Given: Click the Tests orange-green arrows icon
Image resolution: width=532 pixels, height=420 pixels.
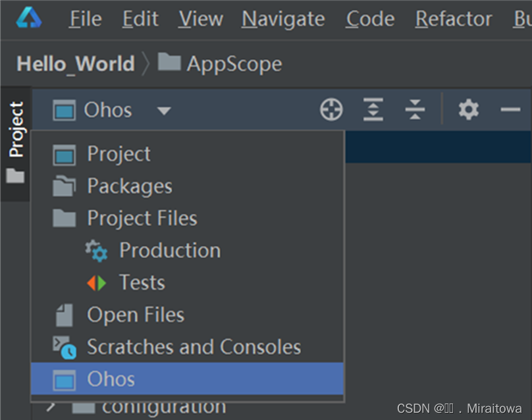Looking at the screenshot, I should pos(96,282).
